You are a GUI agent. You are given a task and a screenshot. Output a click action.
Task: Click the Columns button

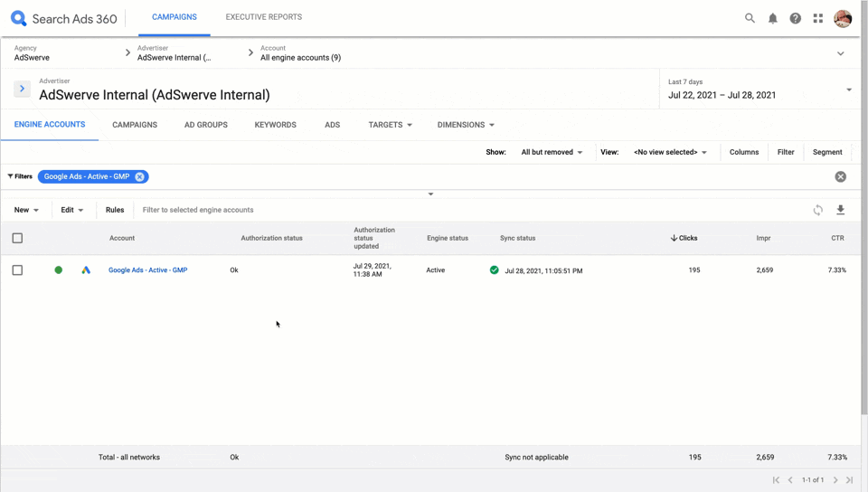pos(744,152)
